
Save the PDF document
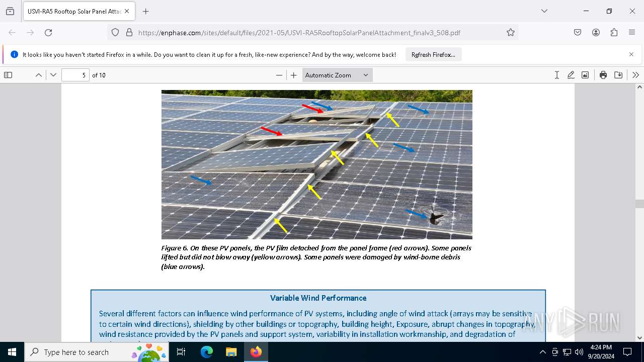coord(618,75)
